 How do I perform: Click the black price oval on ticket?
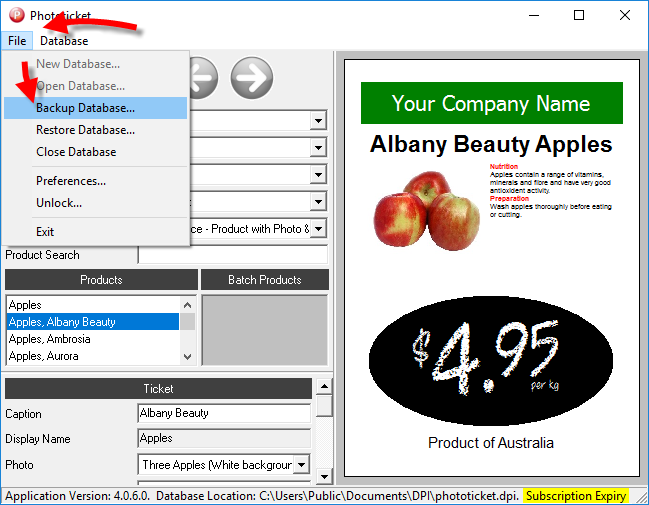[x=490, y=355]
